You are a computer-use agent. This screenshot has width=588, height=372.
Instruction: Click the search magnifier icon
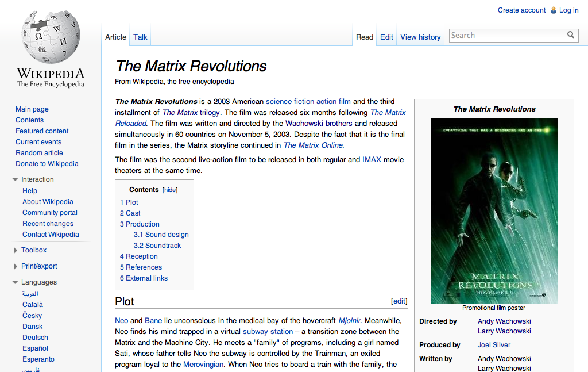pos(570,35)
